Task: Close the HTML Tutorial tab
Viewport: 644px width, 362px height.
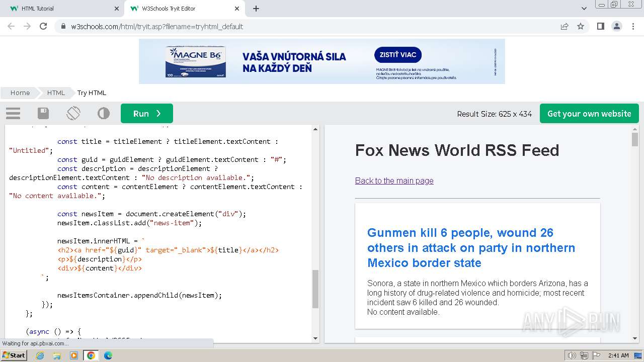Action: pyautogui.click(x=117, y=9)
